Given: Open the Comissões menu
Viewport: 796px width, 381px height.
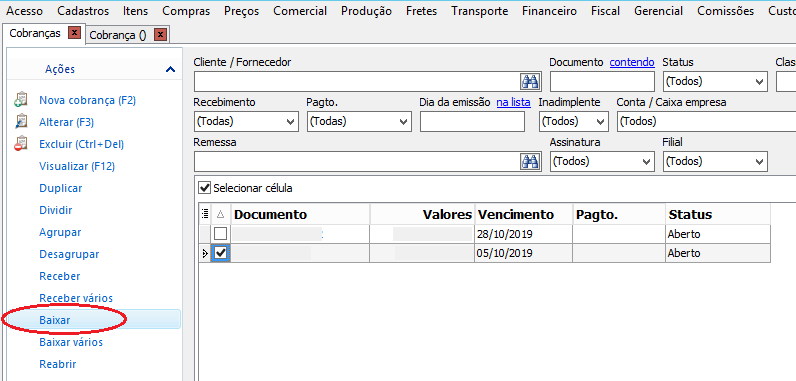Looking at the screenshot, I should (x=726, y=11).
